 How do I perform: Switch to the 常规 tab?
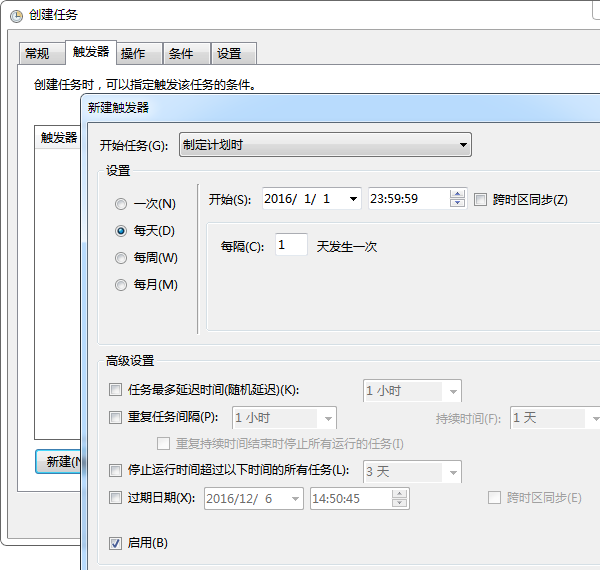(x=37, y=54)
